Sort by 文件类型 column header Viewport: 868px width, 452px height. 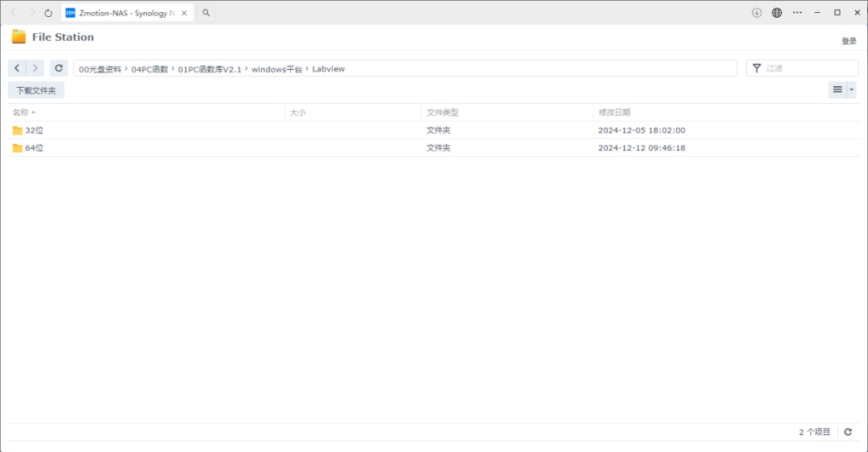(x=507, y=113)
